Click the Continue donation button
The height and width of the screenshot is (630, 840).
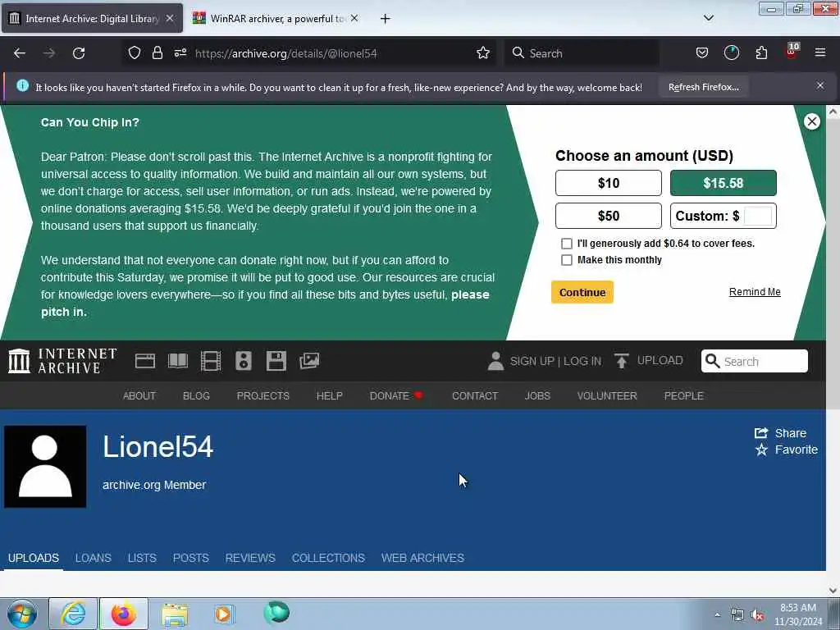click(582, 293)
